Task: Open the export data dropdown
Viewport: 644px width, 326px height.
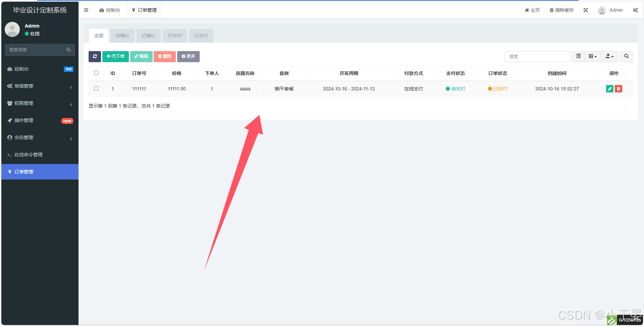Action: coord(609,56)
